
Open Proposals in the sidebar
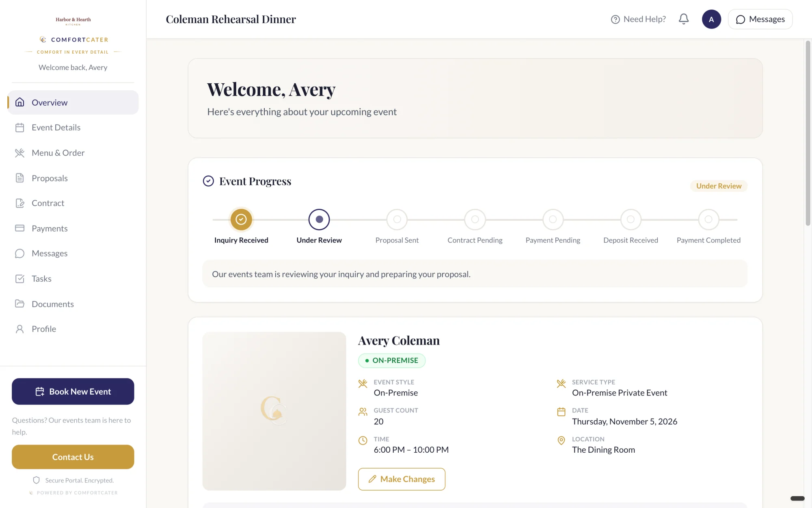click(x=73, y=178)
